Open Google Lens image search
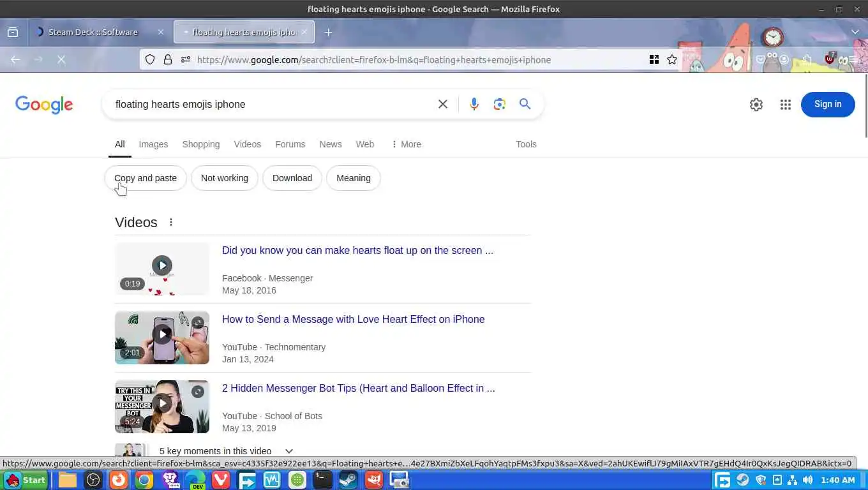Image resolution: width=868 pixels, height=490 pixels. (x=500, y=104)
